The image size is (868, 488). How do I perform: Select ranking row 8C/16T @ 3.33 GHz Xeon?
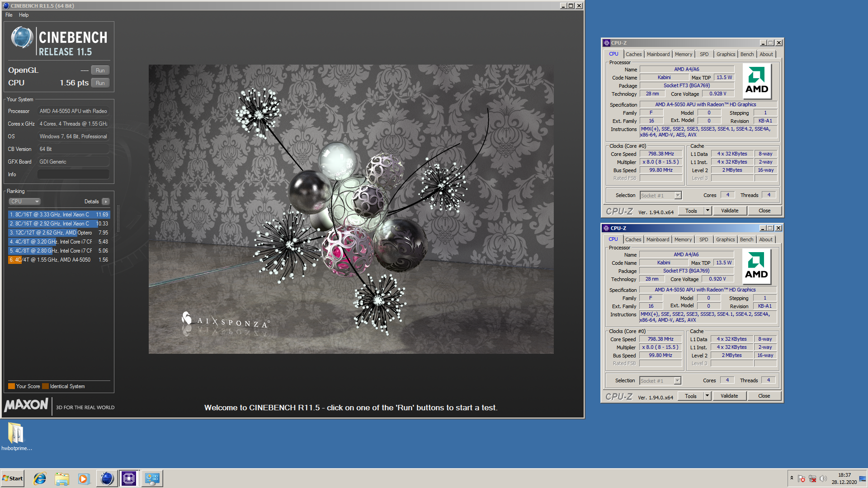click(59, 215)
